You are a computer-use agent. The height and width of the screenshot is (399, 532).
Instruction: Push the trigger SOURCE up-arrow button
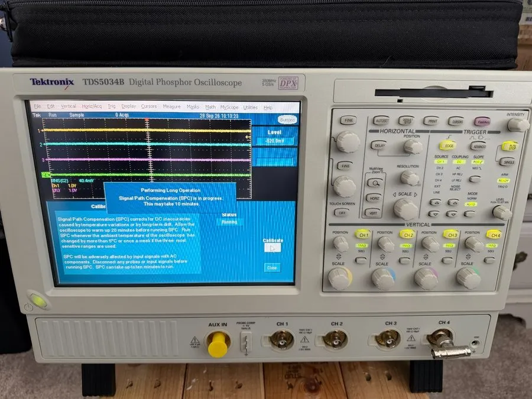pyautogui.click(x=435, y=203)
